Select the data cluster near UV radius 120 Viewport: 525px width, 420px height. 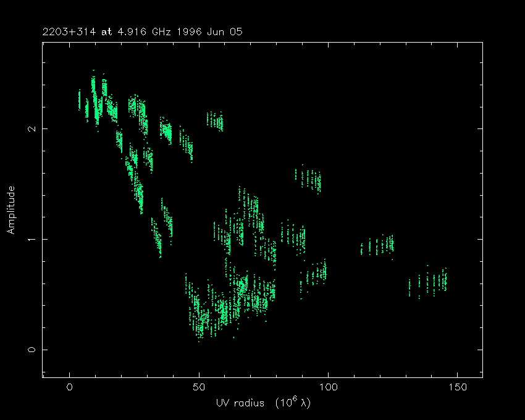[377, 246]
